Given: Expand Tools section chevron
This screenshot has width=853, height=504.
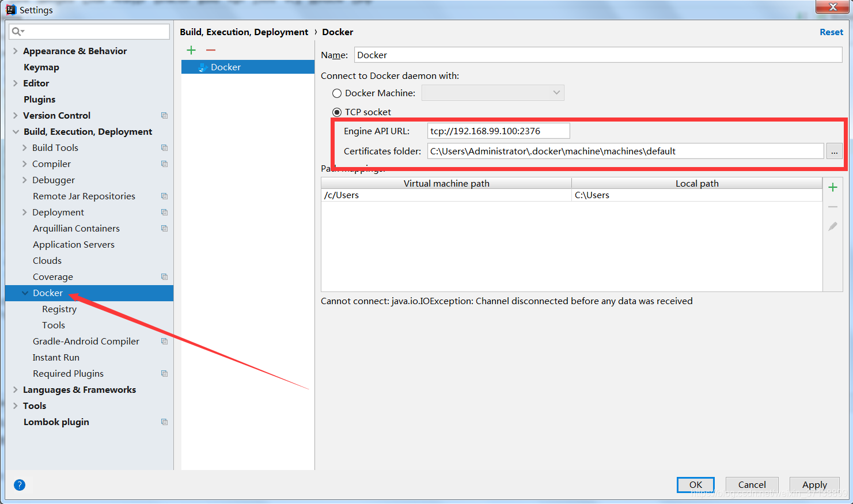Looking at the screenshot, I should 16,406.
